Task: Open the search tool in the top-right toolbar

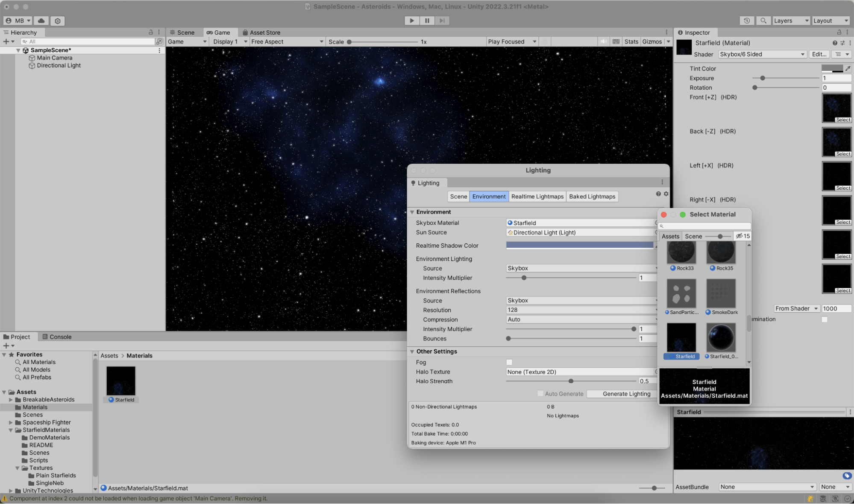Action: pos(763,20)
